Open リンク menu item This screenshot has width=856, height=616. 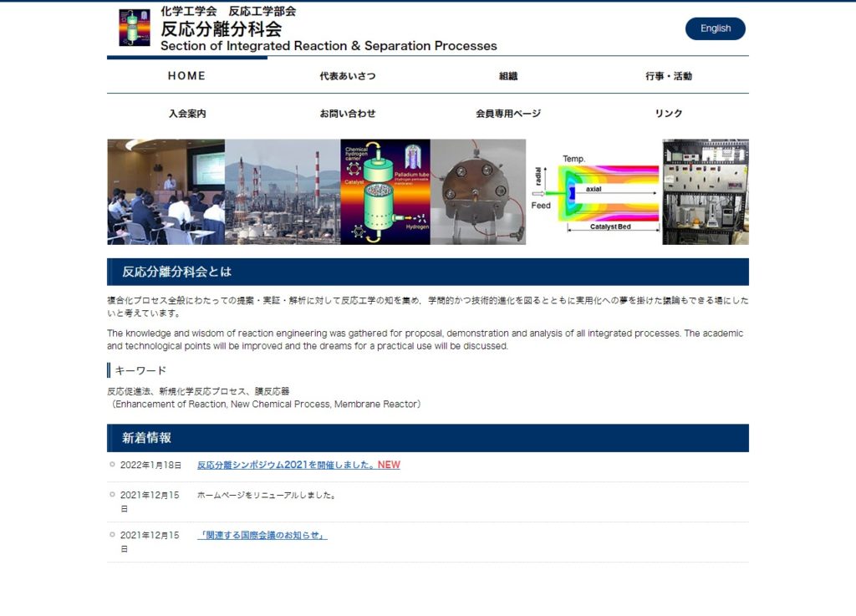pos(668,114)
